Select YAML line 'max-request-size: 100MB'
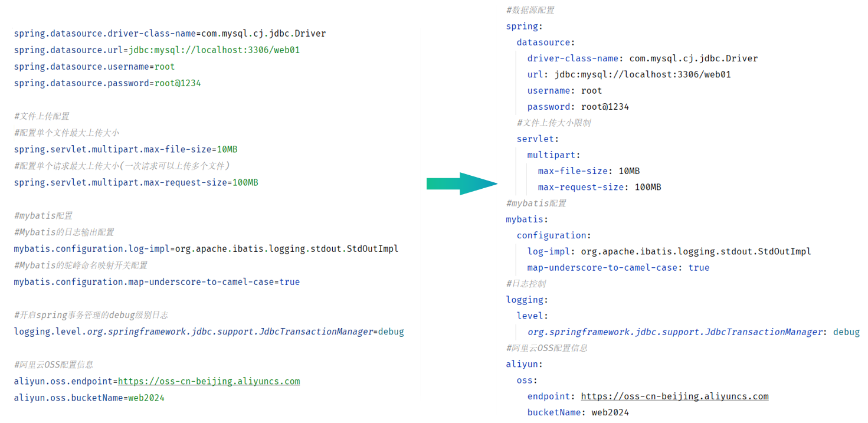This screenshot has height=423, width=868. coord(600,187)
